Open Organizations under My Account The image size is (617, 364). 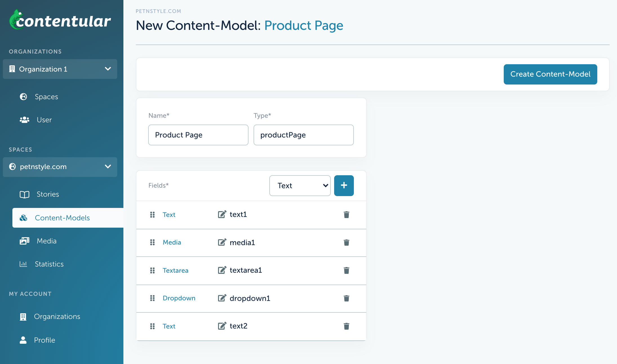click(50, 317)
